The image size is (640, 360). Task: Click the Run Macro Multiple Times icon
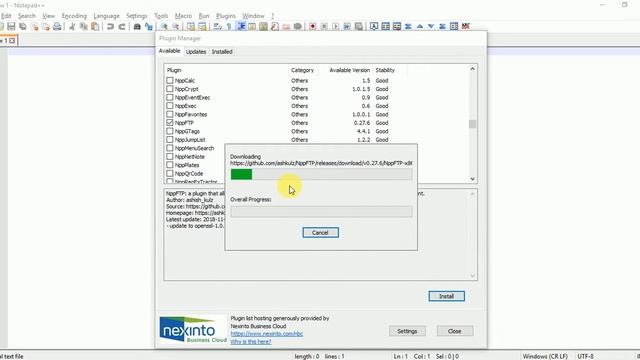(347, 27)
